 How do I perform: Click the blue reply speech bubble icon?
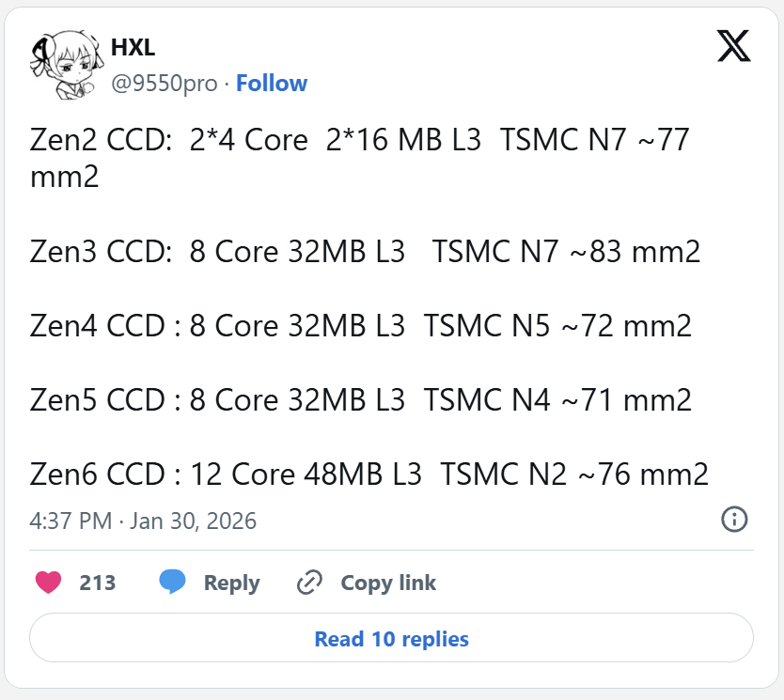coord(172,583)
